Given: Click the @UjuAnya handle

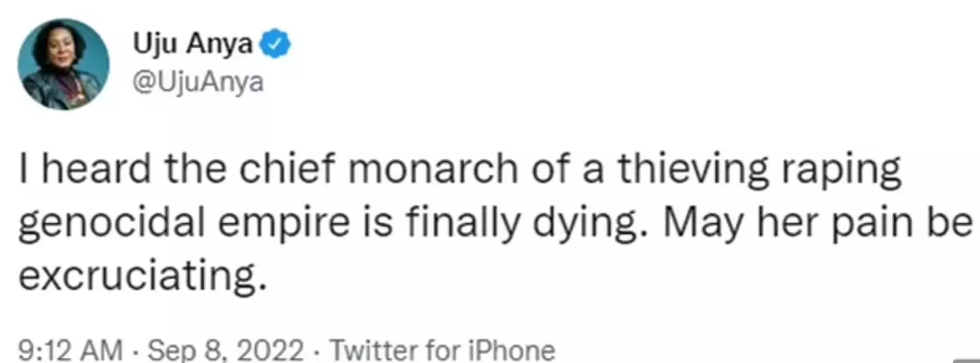Looking at the screenshot, I should [199, 83].
